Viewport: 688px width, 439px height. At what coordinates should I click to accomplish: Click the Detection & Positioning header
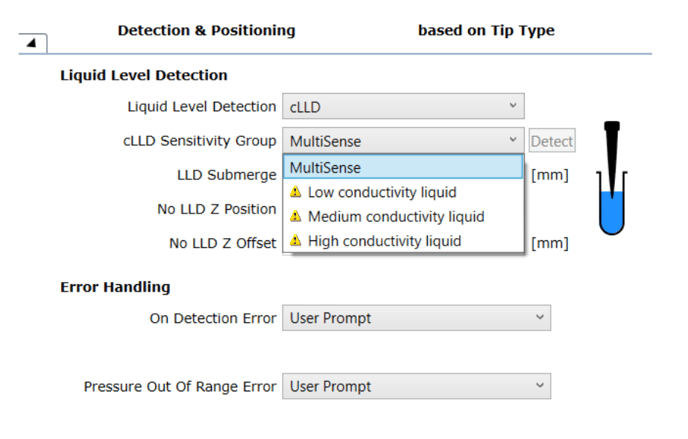tap(207, 30)
